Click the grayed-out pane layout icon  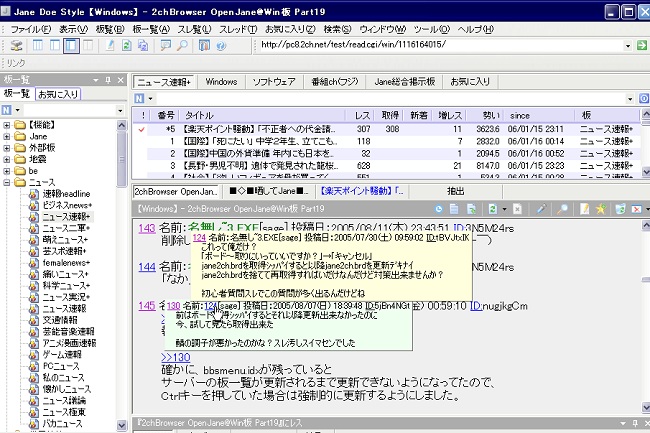[x=88, y=45]
